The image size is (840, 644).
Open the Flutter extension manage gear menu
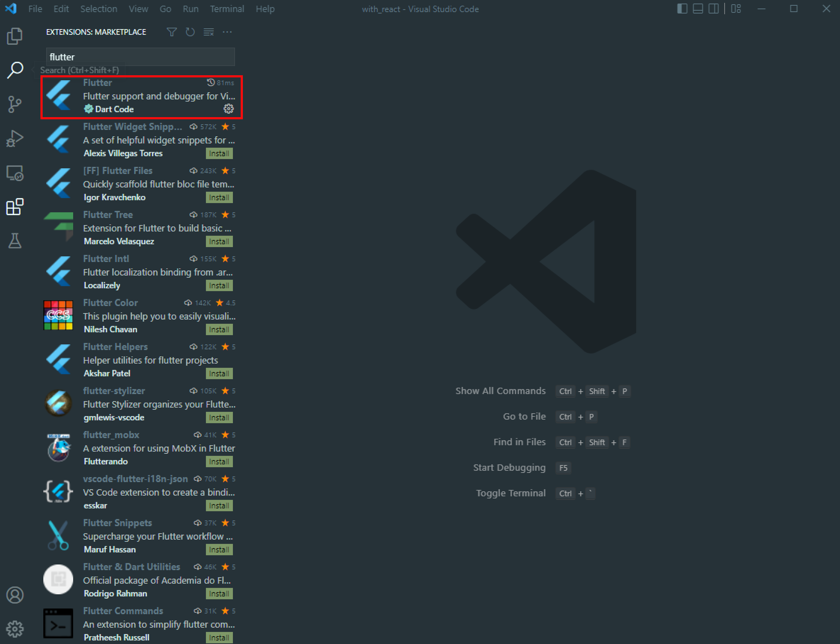point(229,109)
